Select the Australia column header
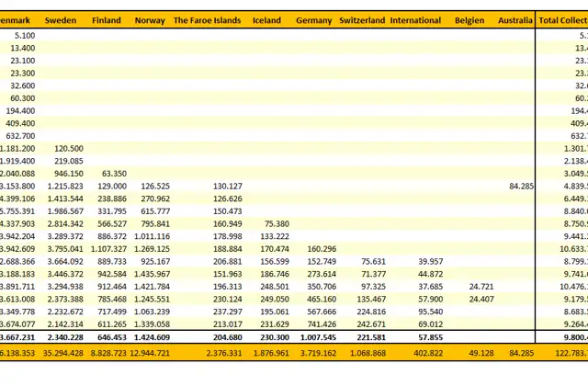The width and height of the screenshot is (588, 386). pyautogui.click(x=515, y=20)
